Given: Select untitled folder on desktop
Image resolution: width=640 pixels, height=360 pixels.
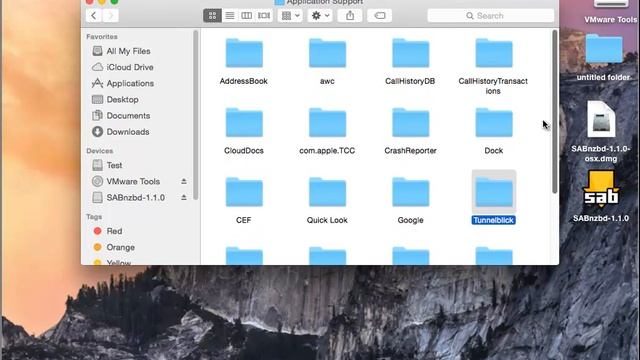Looking at the screenshot, I should pos(604,49).
